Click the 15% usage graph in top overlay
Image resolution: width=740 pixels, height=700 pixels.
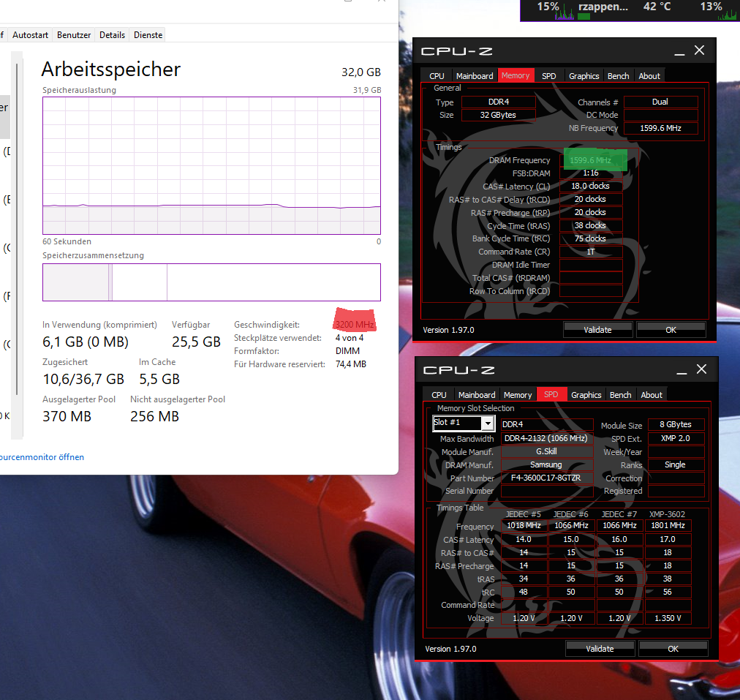pos(565,14)
